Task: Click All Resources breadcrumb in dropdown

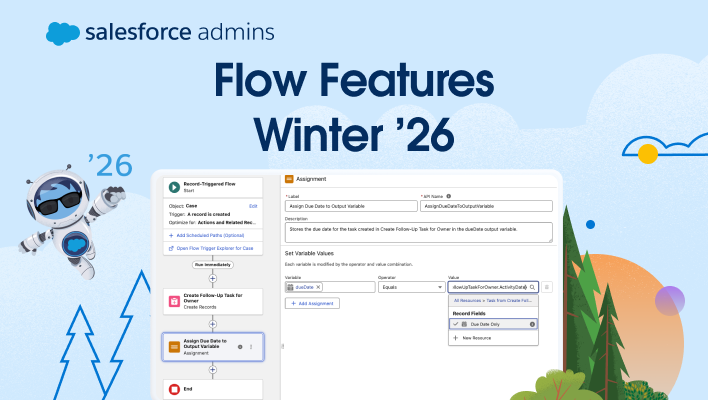Action: pos(467,300)
